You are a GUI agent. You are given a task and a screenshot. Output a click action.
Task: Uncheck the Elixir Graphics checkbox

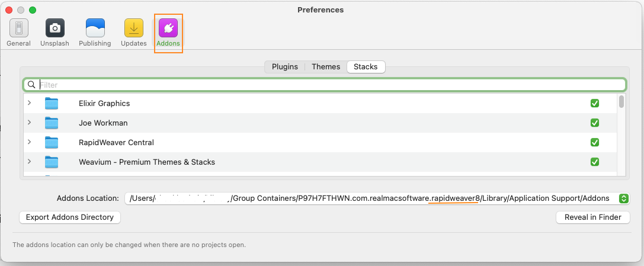(x=595, y=104)
